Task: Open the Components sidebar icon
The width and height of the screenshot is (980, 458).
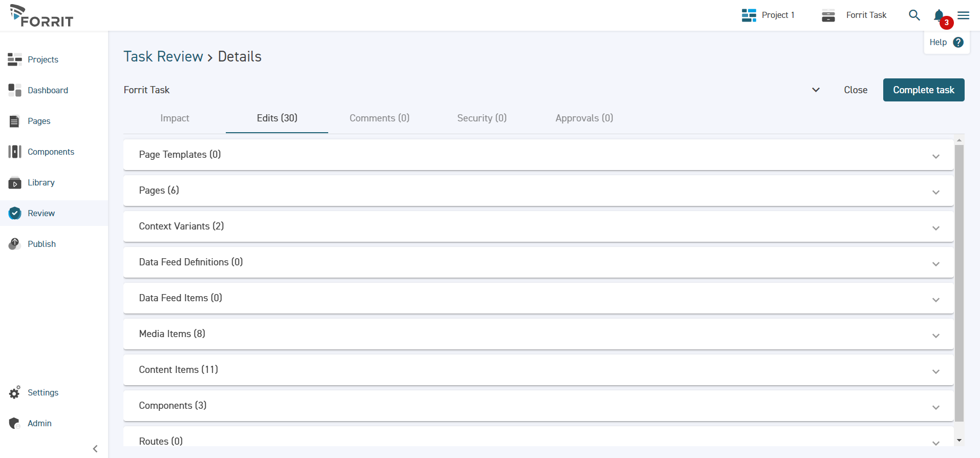Action: [x=15, y=152]
